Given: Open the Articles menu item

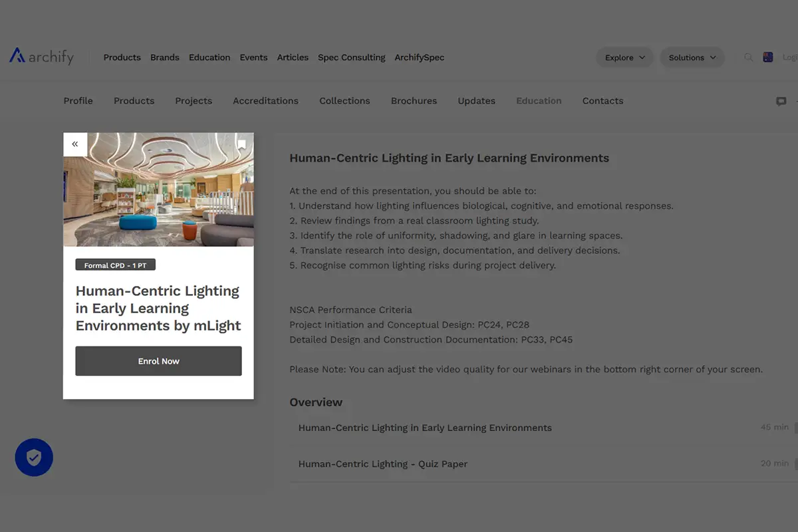Looking at the screenshot, I should coord(293,57).
